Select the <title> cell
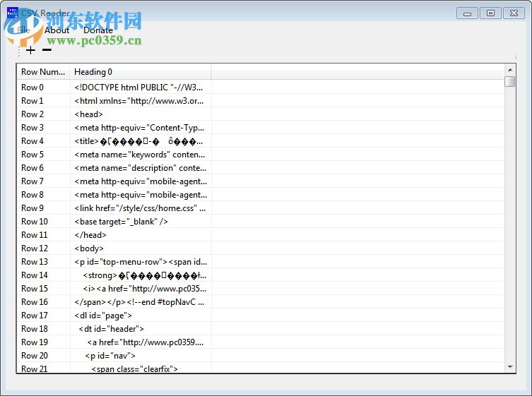Screen dimensions: 532x396 [141, 141]
